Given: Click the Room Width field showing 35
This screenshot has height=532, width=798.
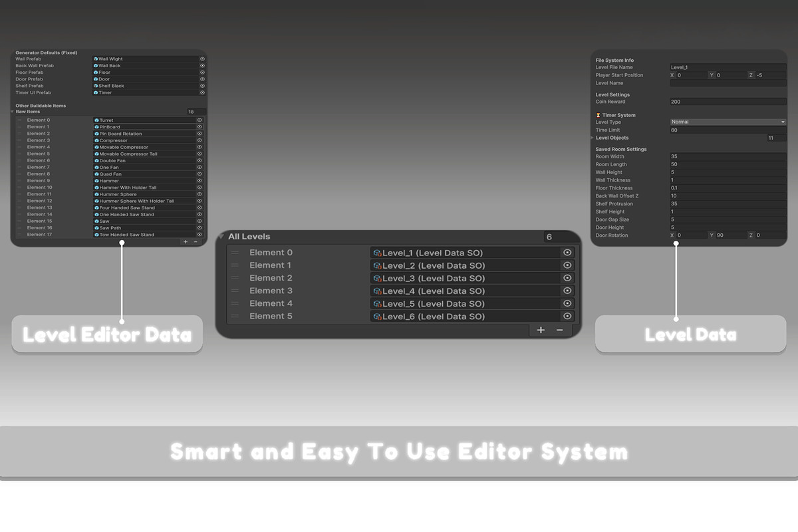Looking at the screenshot, I should (728, 157).
